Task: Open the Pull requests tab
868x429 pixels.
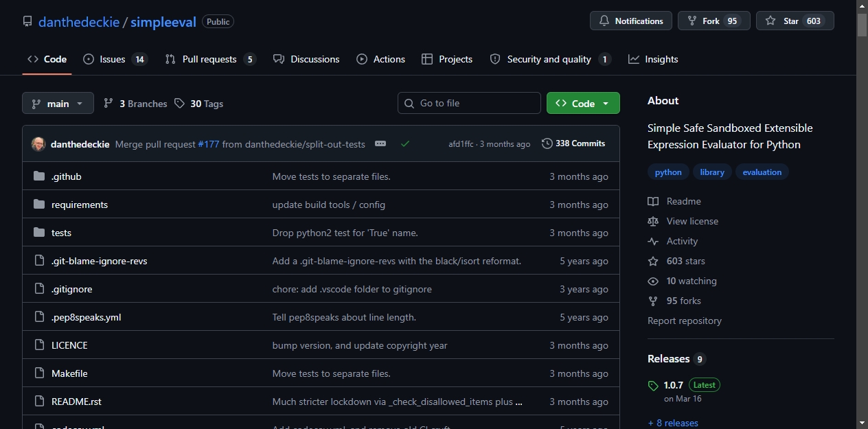Action: point(210,59)
